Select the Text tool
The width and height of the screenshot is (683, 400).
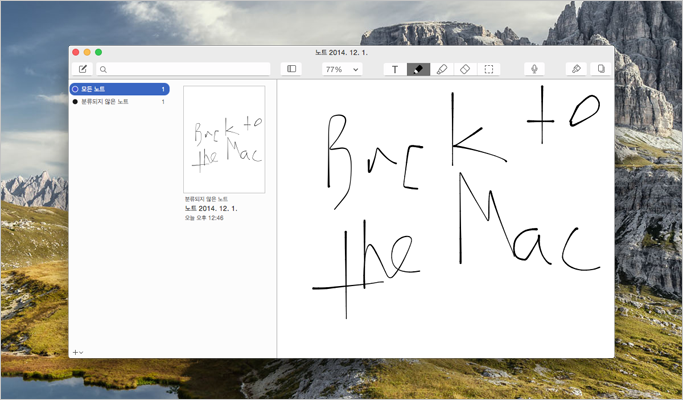pyautogui.click(x=395, y=69)
